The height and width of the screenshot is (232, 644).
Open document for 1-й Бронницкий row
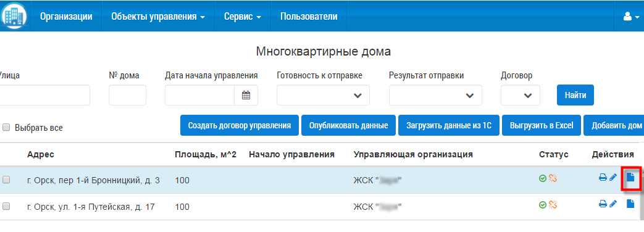(630, 177)
